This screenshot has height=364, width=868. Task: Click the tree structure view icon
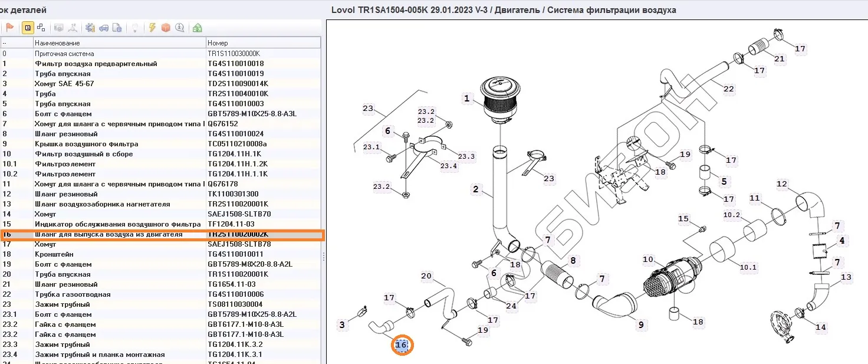click(41, 28)
